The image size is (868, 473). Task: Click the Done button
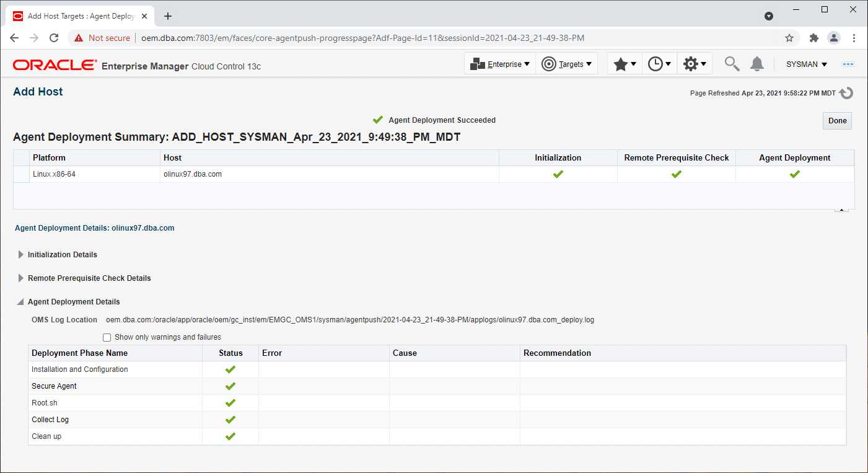[x=837, y=121]
